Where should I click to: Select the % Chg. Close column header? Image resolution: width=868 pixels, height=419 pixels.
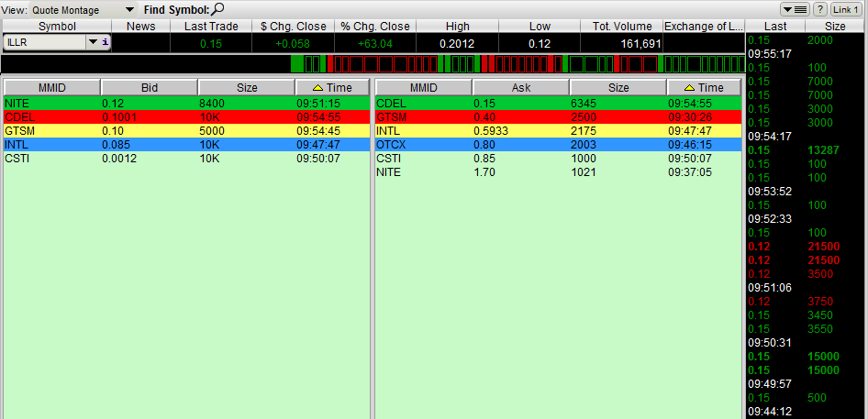[x=375, y=26]
